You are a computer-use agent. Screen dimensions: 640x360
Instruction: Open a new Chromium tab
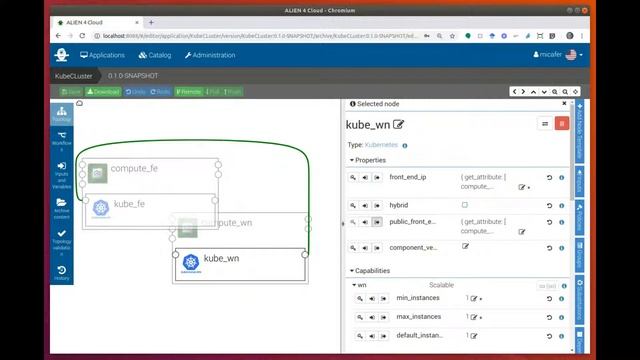coord(151,23)
